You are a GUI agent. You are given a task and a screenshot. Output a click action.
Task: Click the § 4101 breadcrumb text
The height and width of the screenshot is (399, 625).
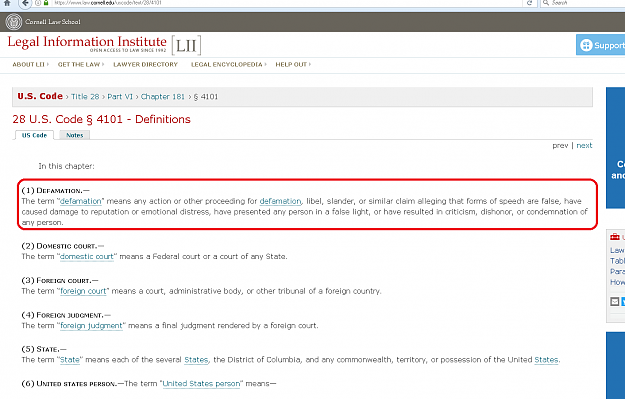[x=206, y=97]
